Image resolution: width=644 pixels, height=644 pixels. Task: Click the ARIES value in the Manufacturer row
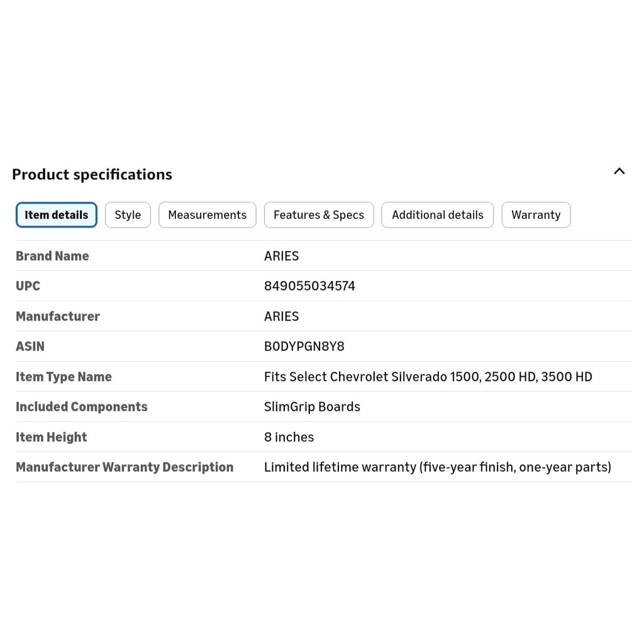(281, 316)
